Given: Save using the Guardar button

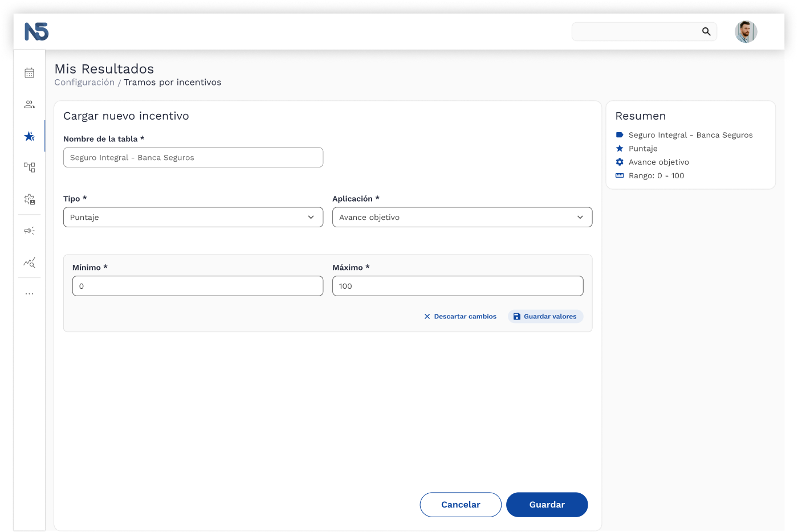Looking at the screenshot, I should (547, 505).
